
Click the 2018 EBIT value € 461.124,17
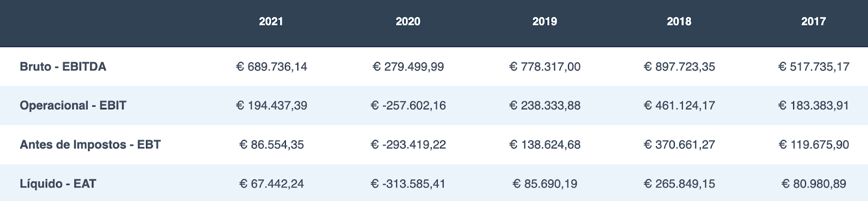679,106
